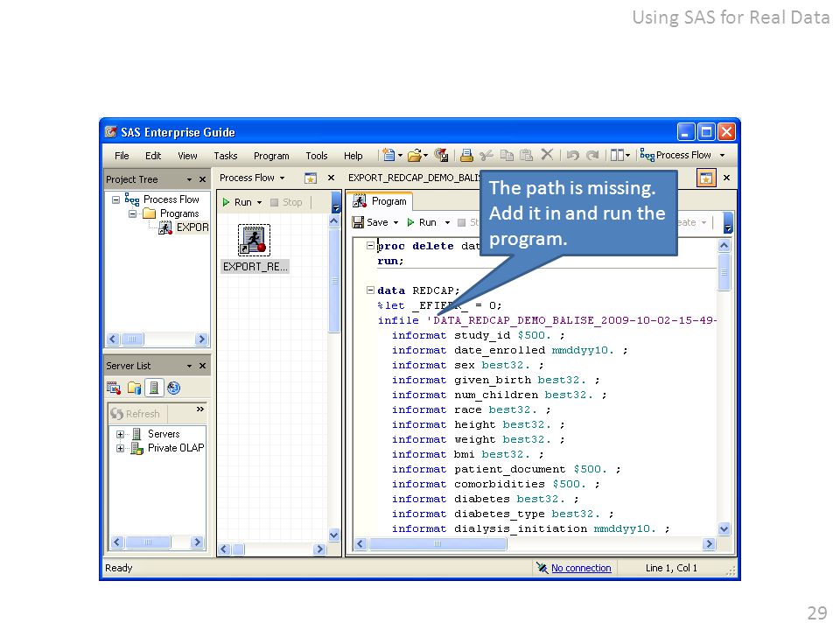
Task: Click the task list icon in Server List
Action: point(114,388)
